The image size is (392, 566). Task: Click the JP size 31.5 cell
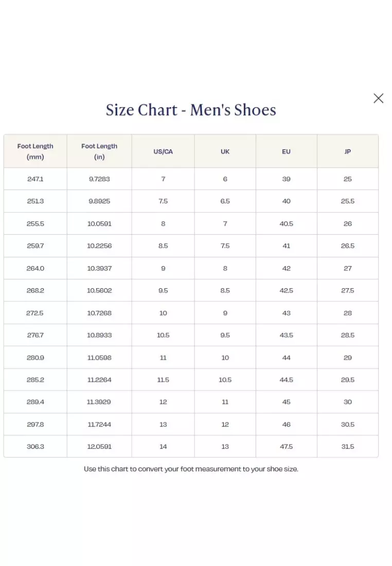[348, 447]
